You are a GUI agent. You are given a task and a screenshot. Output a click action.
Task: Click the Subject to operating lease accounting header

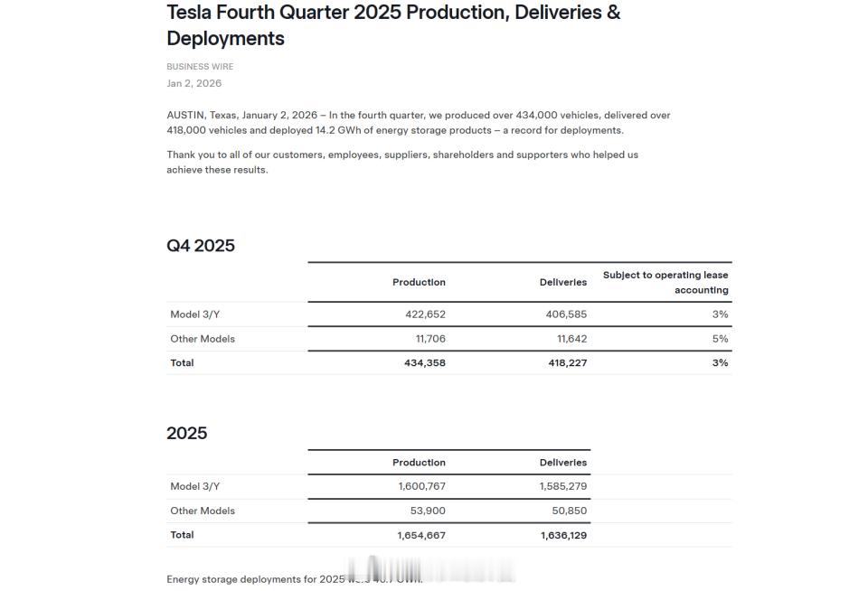pyautogui.click(x=665, y=282)
